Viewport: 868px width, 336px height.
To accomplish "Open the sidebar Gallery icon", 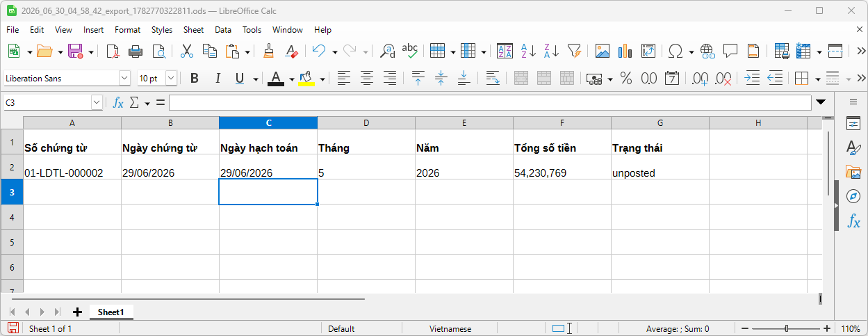I will [x=853, y=173].
